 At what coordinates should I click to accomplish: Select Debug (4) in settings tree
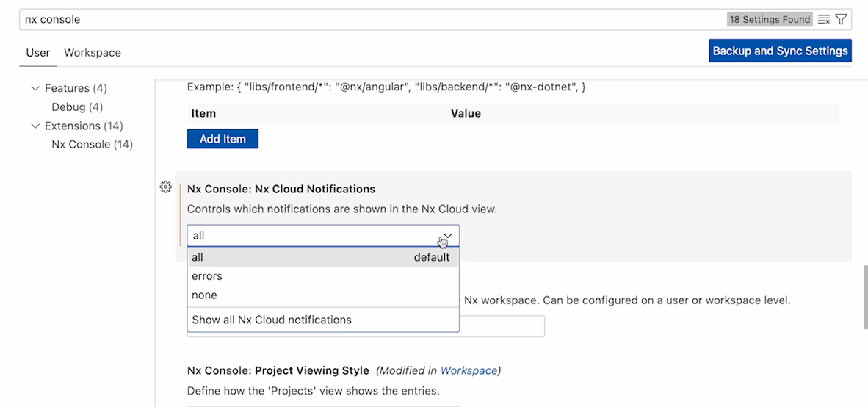point(77,107)
